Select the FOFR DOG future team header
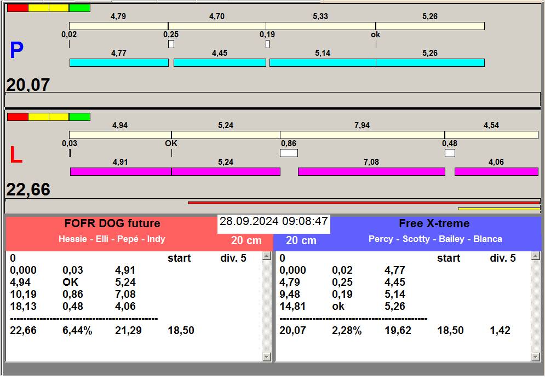 [112, 223]
